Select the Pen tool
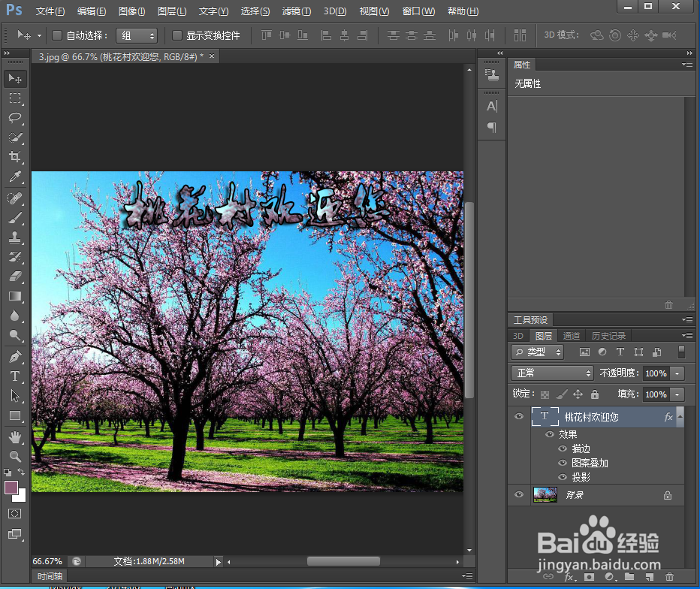Viewport: 700px width, 589px height. [15, 357]
